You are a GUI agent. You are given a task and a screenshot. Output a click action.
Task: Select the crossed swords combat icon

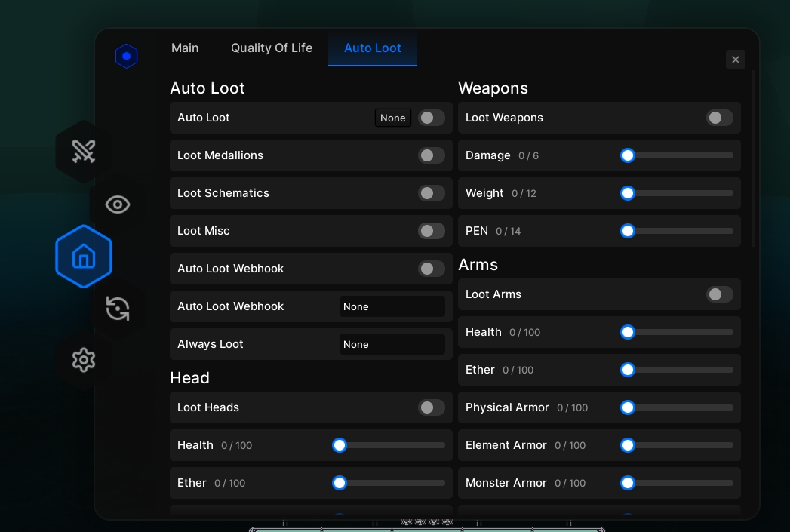[x=83, y=151]
